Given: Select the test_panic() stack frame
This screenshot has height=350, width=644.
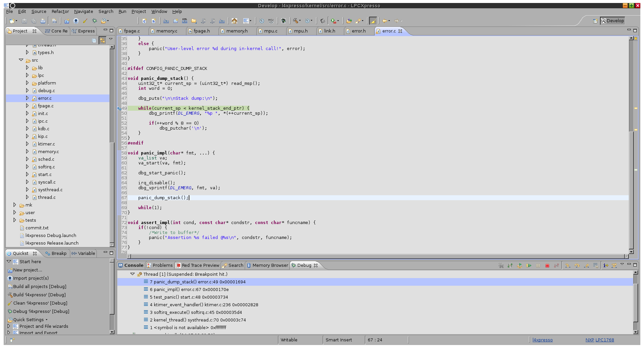Looking at the screenshot, I should click(x=189, y=297).
